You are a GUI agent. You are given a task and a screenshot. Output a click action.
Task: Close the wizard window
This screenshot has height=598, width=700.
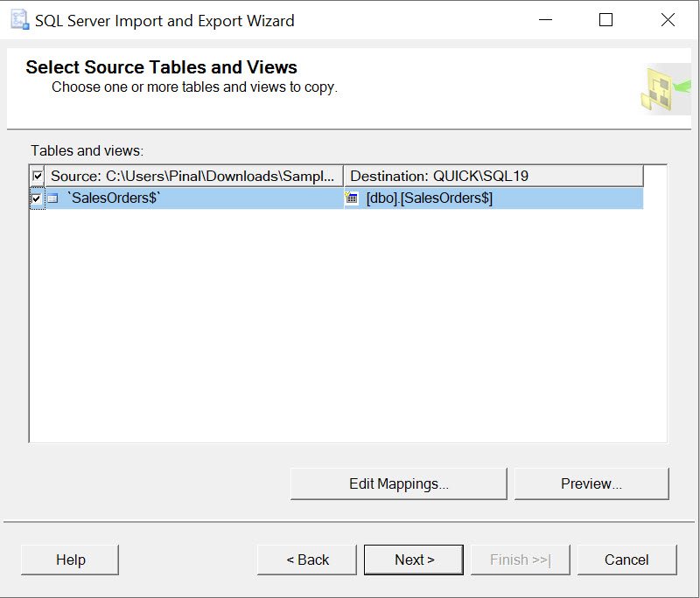click(668, 20)
